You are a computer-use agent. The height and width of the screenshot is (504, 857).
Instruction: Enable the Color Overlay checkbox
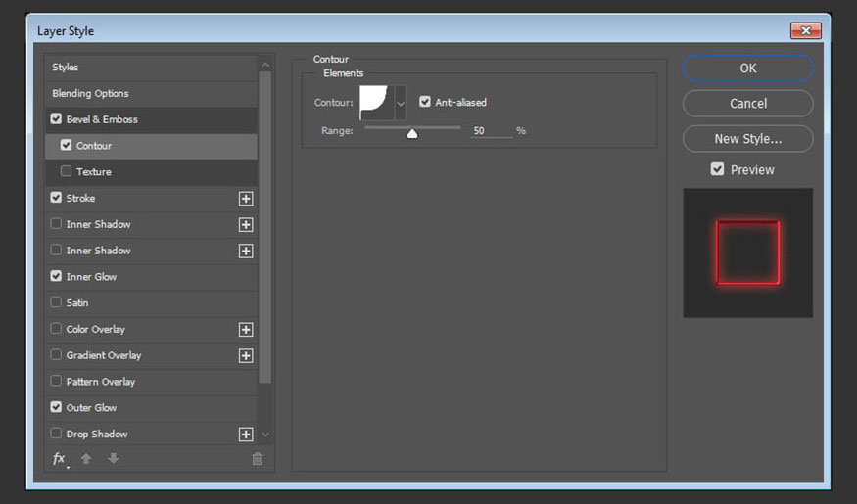[56, 328]
